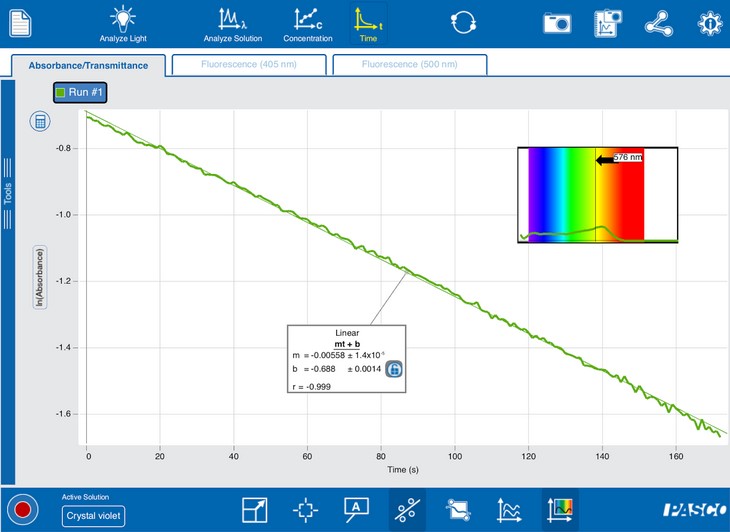Click the sync/refresh connection icon
Image resolution: width=730 pixels, height=532 pixels.
click(x=463, y=22)
